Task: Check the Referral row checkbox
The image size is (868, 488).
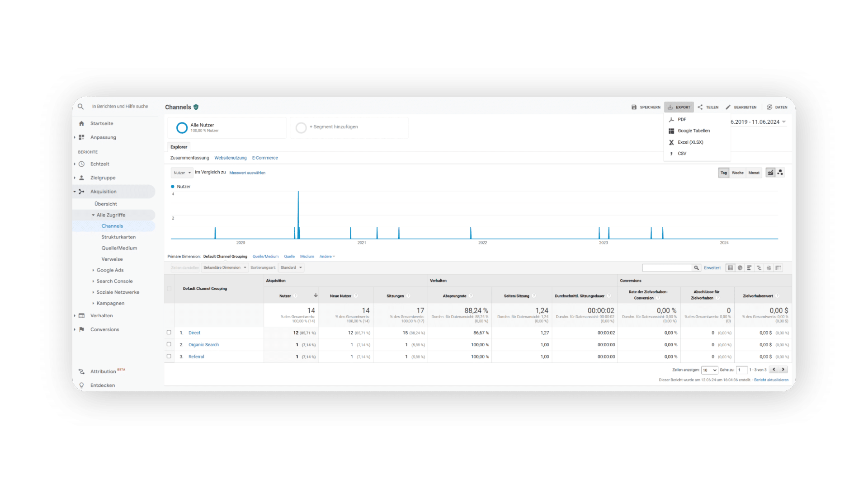Action: point(169,356)
